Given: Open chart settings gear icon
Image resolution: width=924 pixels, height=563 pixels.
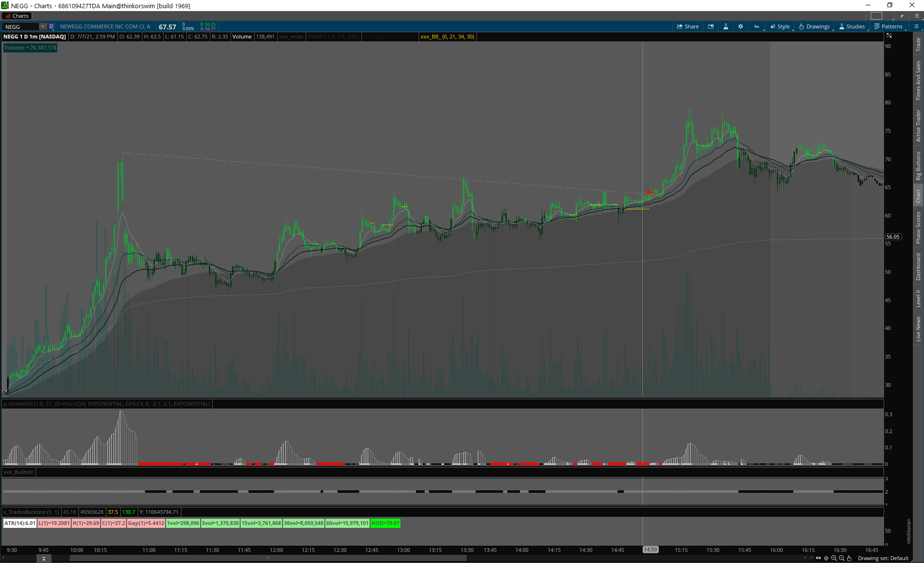Looking at the screenshot, I should click(741, 26).
